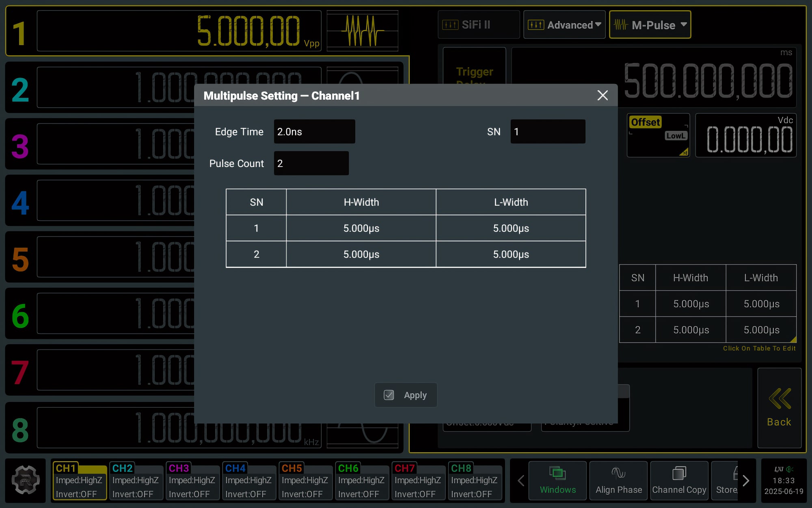Click channel 1 amplitude 5.000,00 Vpp value
812x508 pixels.
point(179,31)
